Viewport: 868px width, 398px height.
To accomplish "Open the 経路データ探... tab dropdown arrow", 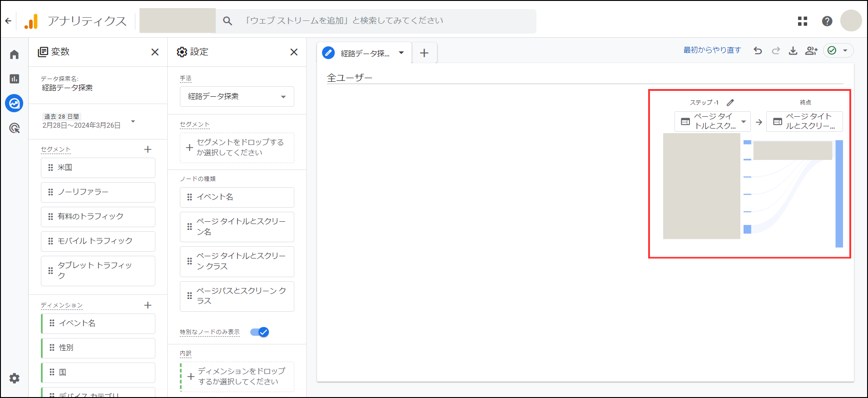I will 401,53.
